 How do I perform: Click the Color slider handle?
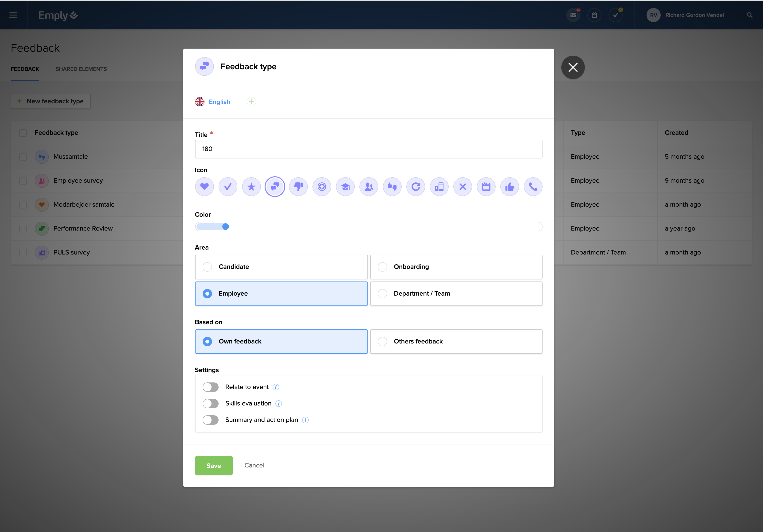[225, 227]
